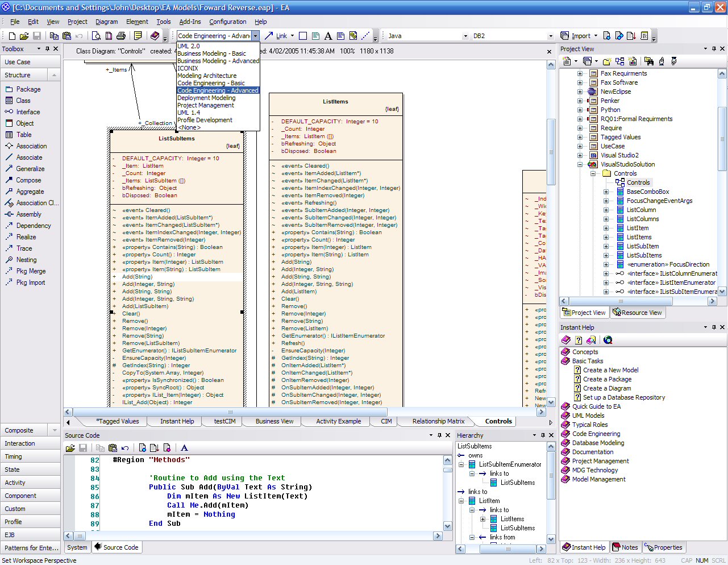This screenshot has height=565, width=728.
Task: Toggle the pin on the Instant Help panel
Action: [714, 327]
